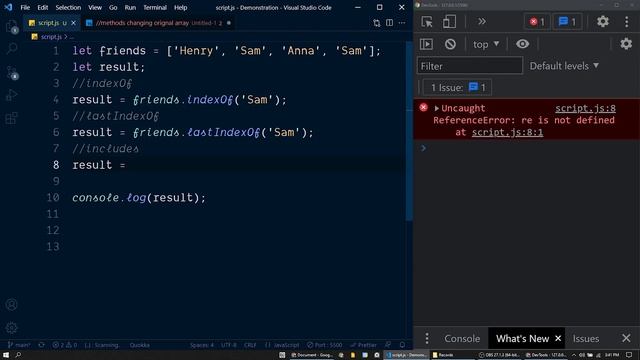
Task: Open the Extensions view in VS Code
Action: (x=12, y=118)
